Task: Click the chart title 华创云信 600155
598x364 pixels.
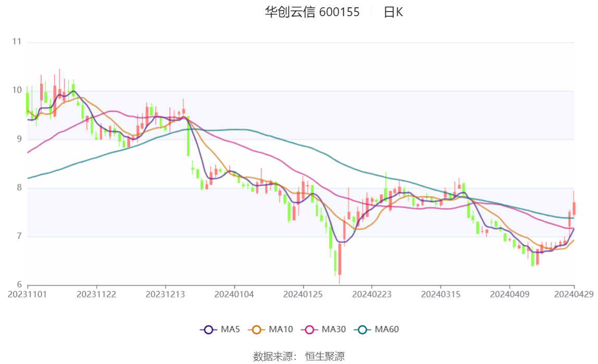Action: click(313, 12)
